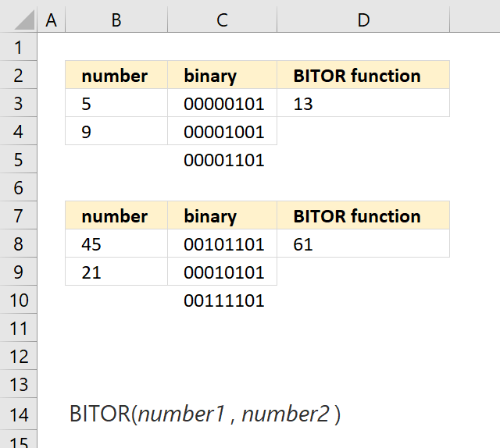Screen dimensions: 500x448
Task: Select column B header
Action: pos(116,20)
